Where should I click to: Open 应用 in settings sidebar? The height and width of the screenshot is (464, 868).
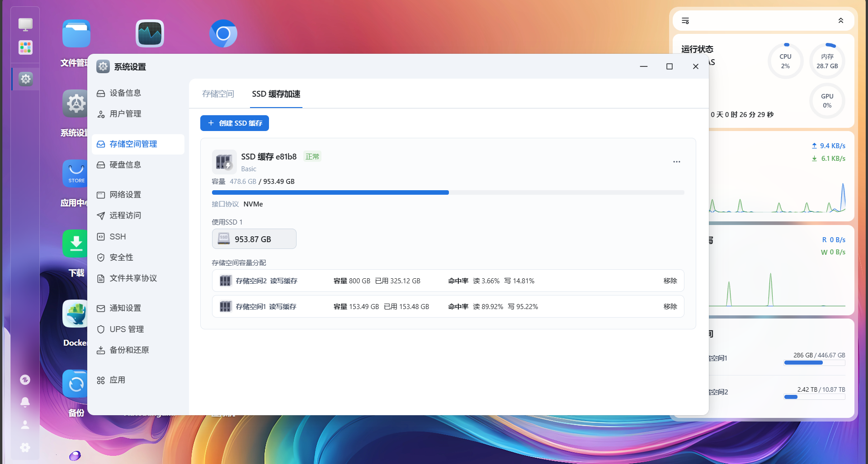point(138,380)
